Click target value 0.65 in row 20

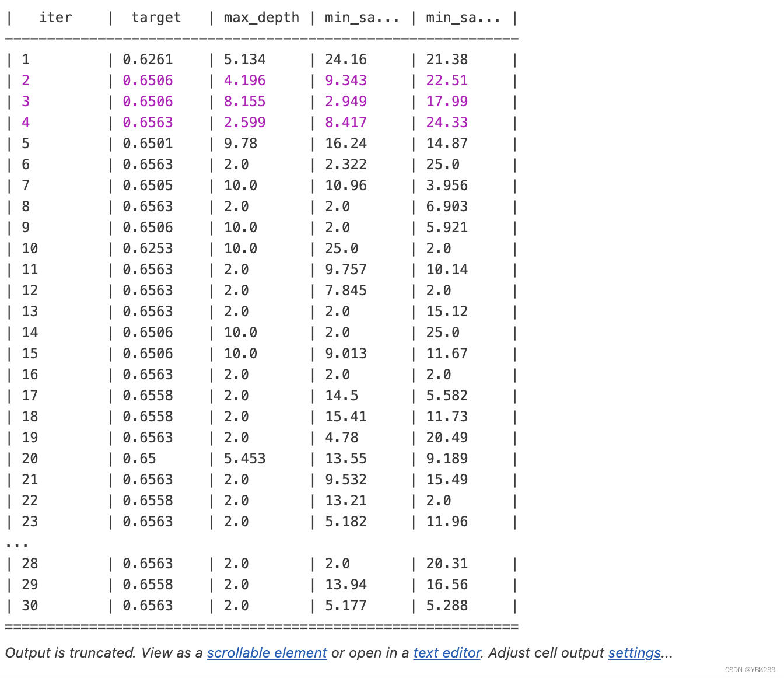(139, 459)
